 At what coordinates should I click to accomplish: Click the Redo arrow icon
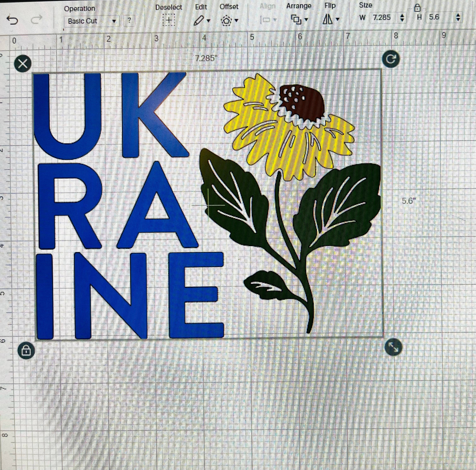pos(37,20)
